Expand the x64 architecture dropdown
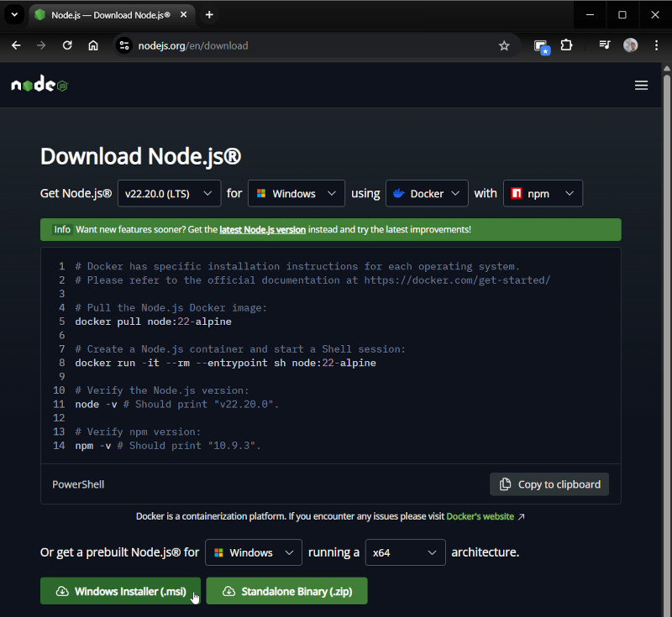Image resolution: width=672 pixels, height=617 pixels. (x=405, y=552)
